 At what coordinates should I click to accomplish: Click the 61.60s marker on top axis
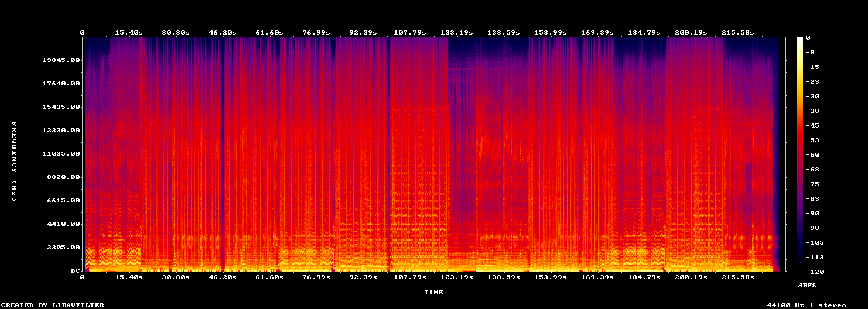coord(269,32)
